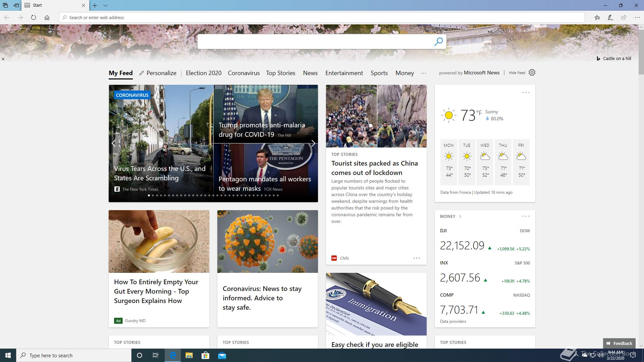Image resolution: width=644 pixels, height=362 pixels.
Task: Switch to the Coronavirus tab
Action: point(244,73)
